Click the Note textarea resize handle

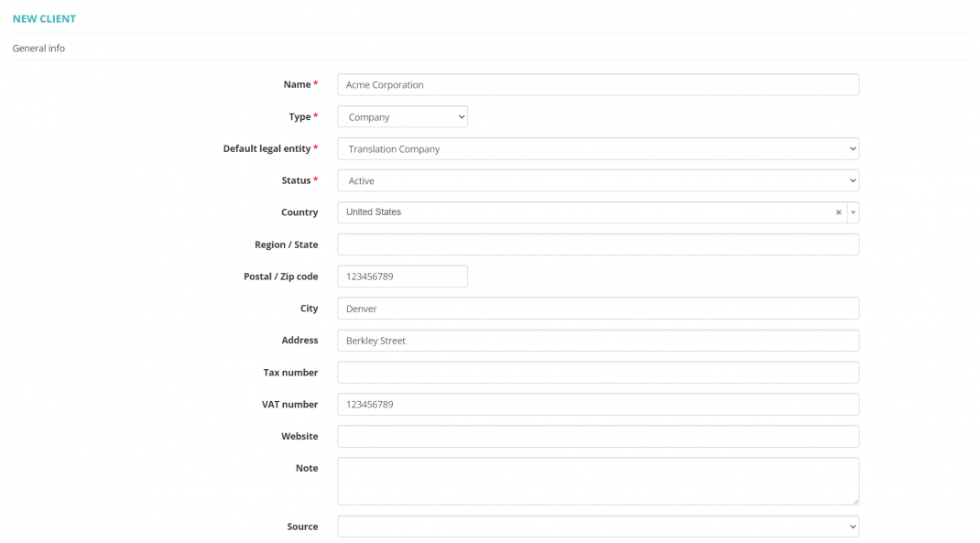point(855,501)
